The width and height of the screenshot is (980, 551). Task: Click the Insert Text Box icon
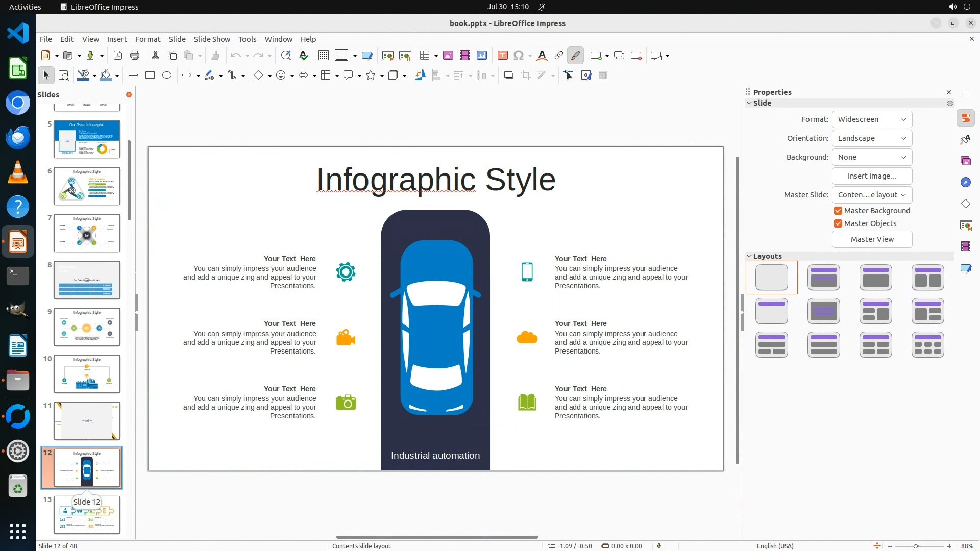(502, 56)
